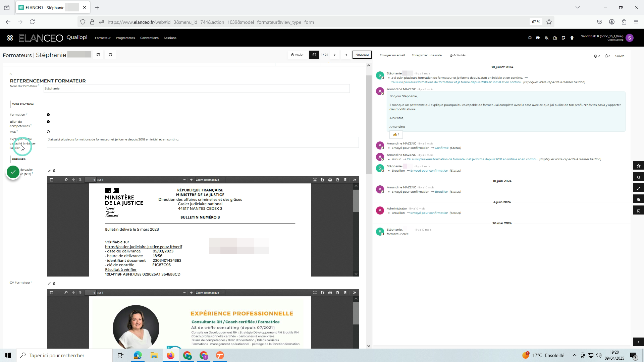Viewport: 644px width, 362px height.
Task: View attachments paperclip counter
Action: tap(597, 56)
